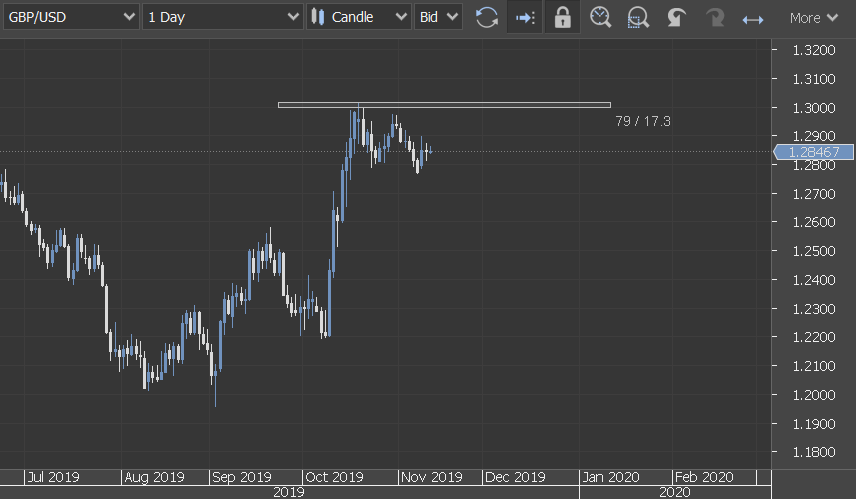This screenshot has height=499, width=856.
Task: Select the horizontal rectangle drawing near 1.3000
Action: (x=444, y=105)
